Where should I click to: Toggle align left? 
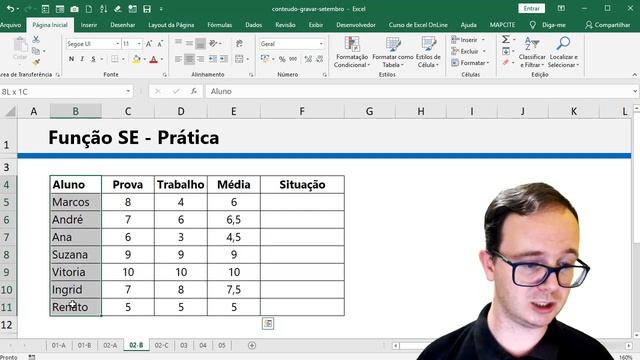click(x=178, y=59)
